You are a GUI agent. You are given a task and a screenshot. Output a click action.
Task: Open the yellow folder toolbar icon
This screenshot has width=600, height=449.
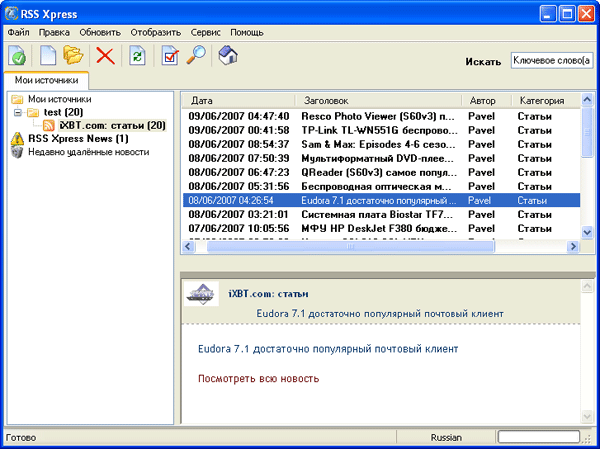pos(73,55)
